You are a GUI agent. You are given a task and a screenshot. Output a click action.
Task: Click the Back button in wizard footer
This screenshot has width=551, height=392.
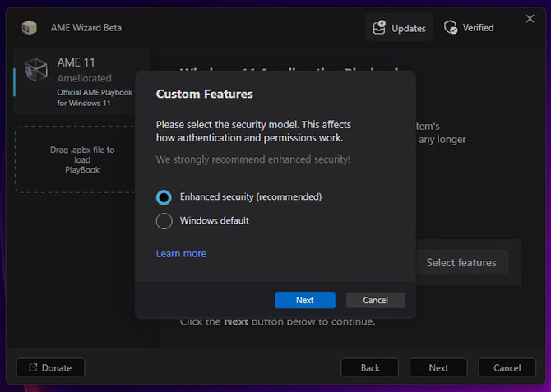(370, 367)
